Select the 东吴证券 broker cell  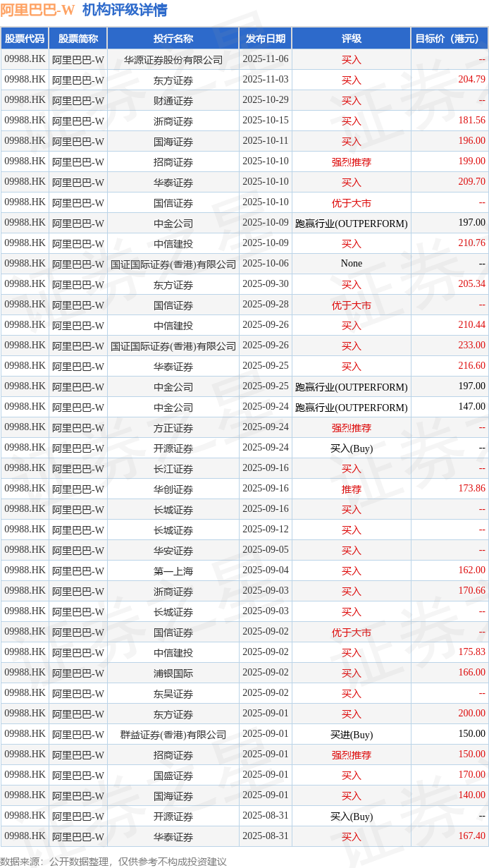[173, 694]
